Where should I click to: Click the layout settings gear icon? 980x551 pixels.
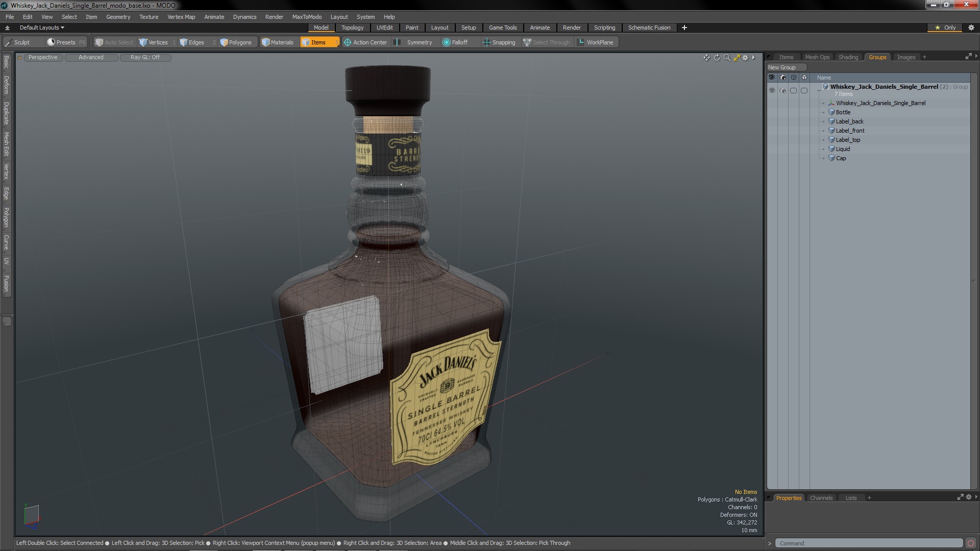971,28
